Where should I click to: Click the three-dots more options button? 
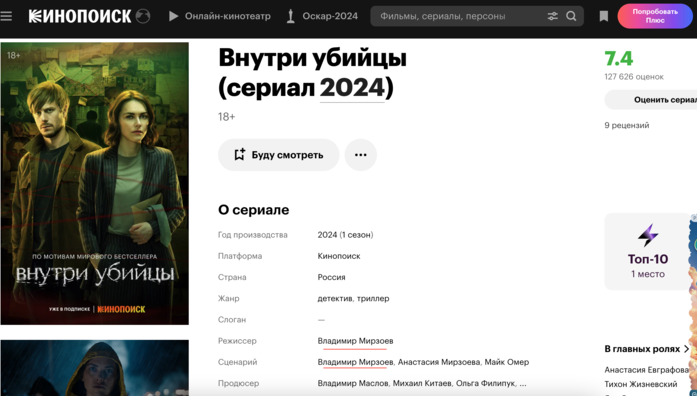361,155
